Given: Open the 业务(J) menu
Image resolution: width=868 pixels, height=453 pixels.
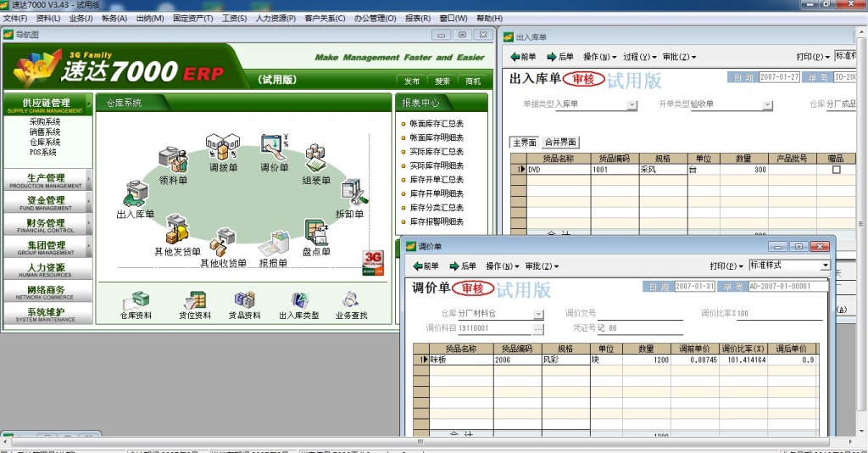Looking at the screenshot, I should pyautogui.click(x=81, y=19).
